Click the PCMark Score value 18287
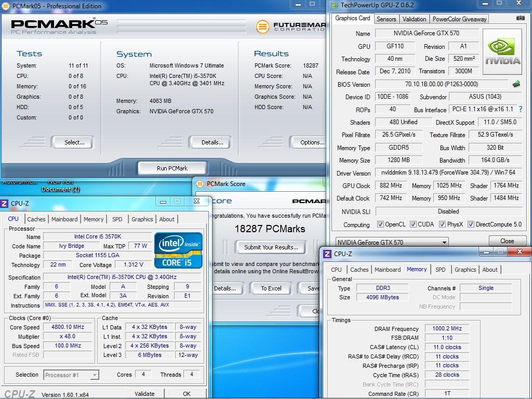The width and height of the screenshot is (532, 399). (x=311, y=65)
